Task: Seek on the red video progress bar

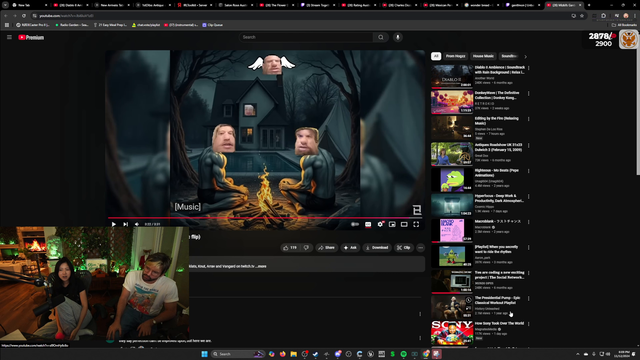Action: tap(266, 218)
